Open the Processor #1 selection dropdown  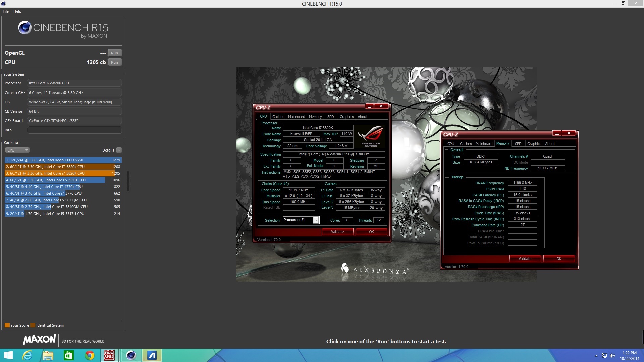pos(316,220)
